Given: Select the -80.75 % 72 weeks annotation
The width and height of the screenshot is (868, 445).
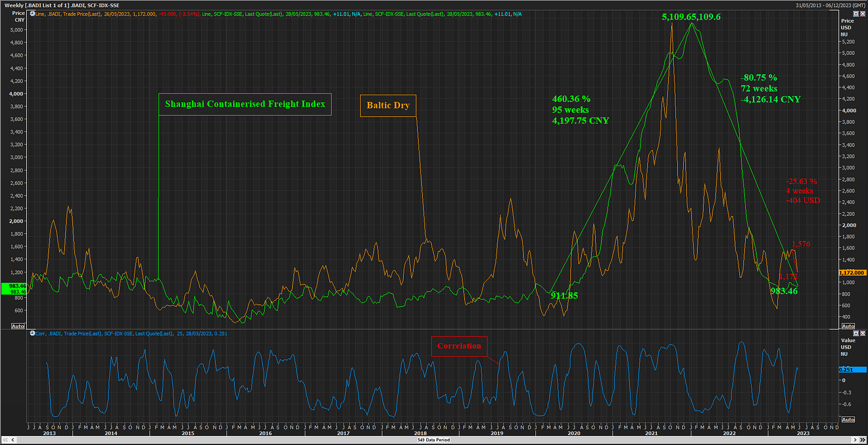Looking at the screenshot, I should [x=770, y=88].
